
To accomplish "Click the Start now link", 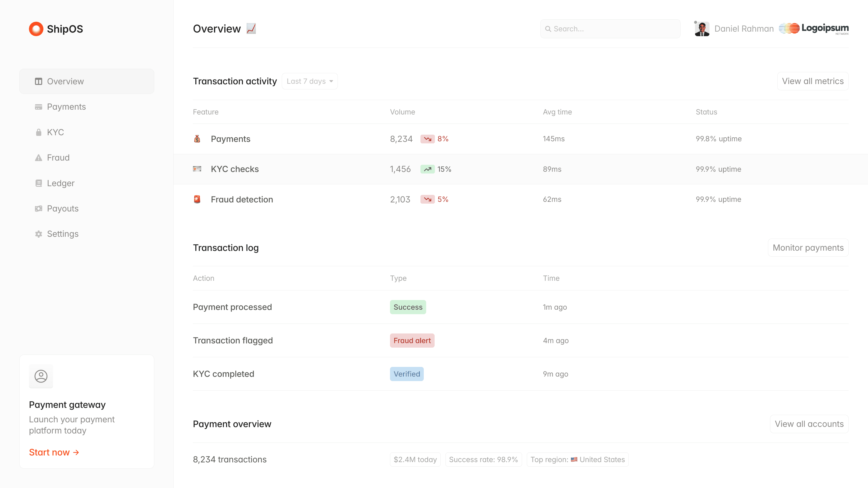I will coord(54,452).
